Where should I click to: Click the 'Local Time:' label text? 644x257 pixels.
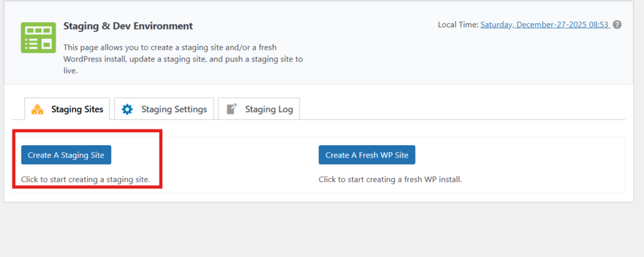click(x=458, y=25)
